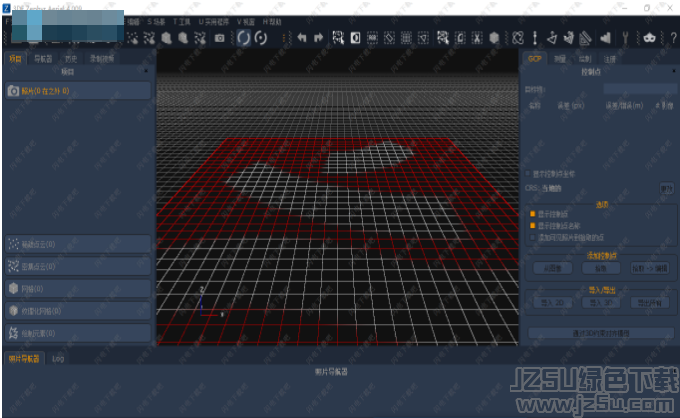This screenshot has width=680, height=418.
Task: Open the H 帮助 menu
Action: [272, 22]
